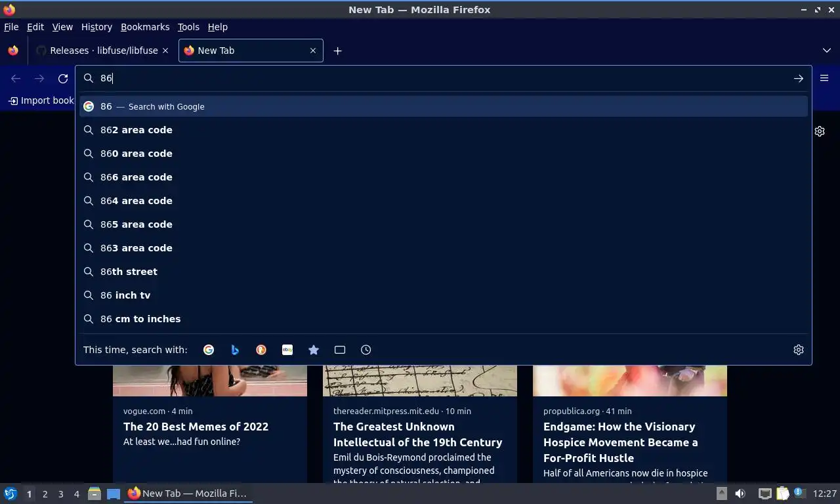Search this time with Bing icon
Screen dimensions: 840x504
(x=235, y=350)
